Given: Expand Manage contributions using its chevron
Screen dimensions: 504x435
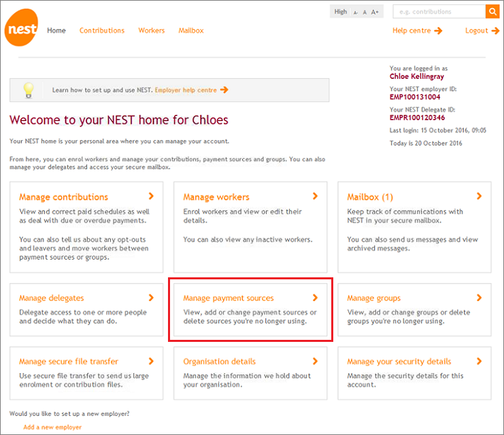Looking at the screenshot, I should 151,196.
